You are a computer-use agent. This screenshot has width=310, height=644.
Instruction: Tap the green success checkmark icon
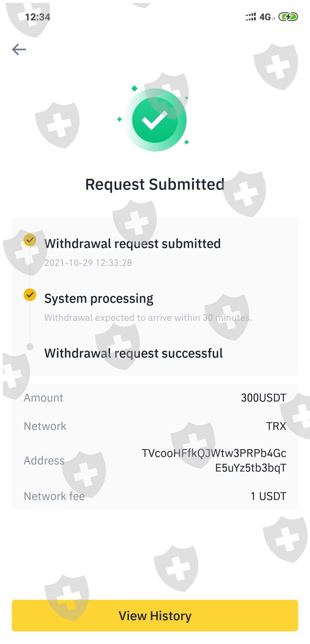pos(155,120)
